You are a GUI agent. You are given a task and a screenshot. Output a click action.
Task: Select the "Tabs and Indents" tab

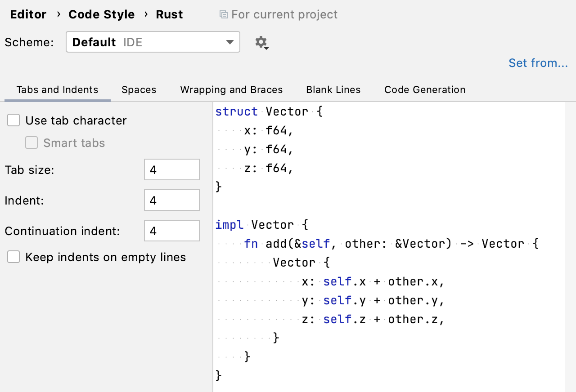[57, 89]
